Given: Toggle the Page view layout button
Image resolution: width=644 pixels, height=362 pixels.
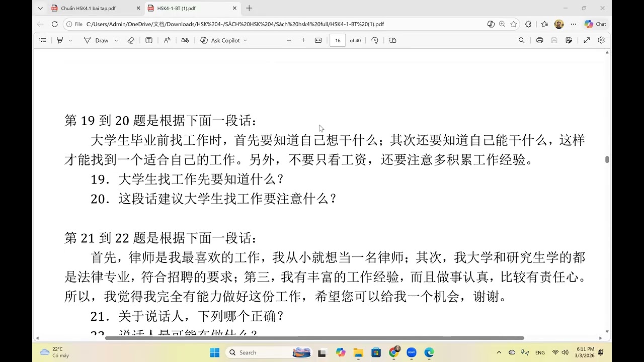Looking at the screenshot, I should tap(393, 40).
